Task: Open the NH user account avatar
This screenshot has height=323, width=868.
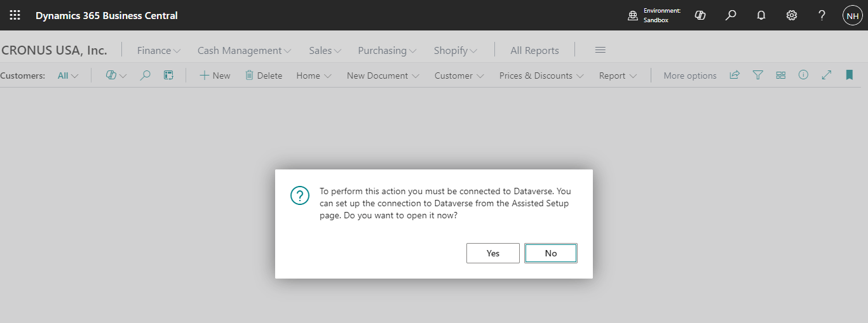Action: 852,15
